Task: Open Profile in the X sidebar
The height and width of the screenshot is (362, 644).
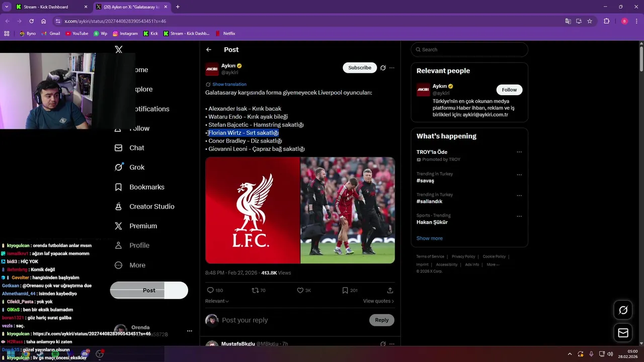Action: click(x=132, y=245)
